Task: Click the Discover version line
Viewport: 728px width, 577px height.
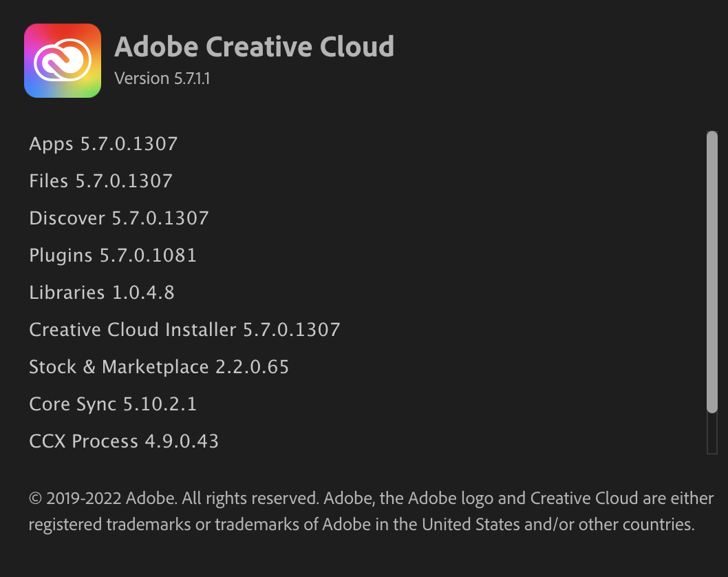Action: (x=118, y=218)
